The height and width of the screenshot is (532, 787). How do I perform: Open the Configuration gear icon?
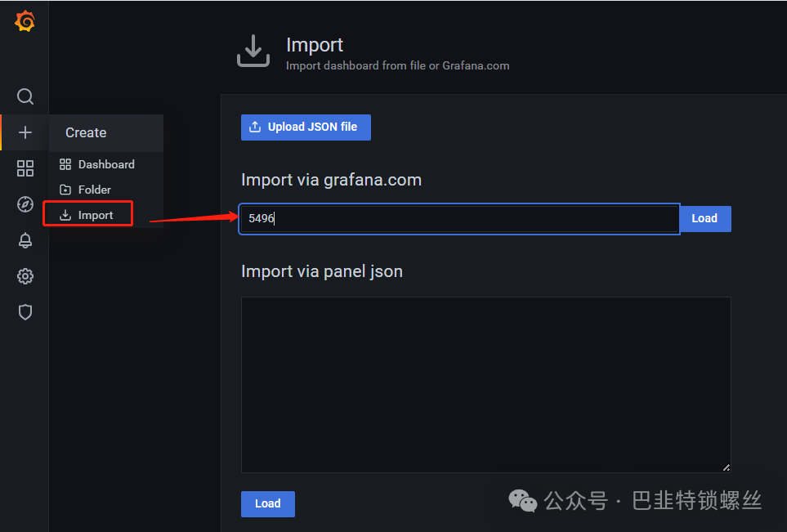[x=25, y=276]
